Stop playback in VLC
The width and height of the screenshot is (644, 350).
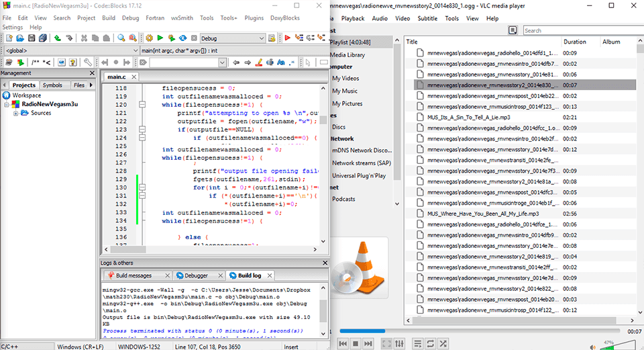[356, 343]
